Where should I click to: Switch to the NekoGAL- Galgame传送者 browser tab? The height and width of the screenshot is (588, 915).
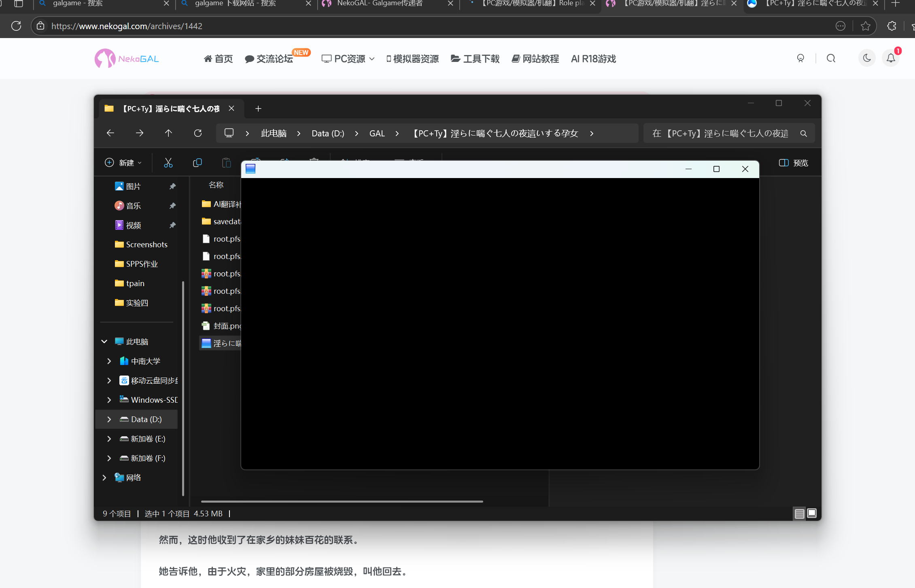(380, 4)
